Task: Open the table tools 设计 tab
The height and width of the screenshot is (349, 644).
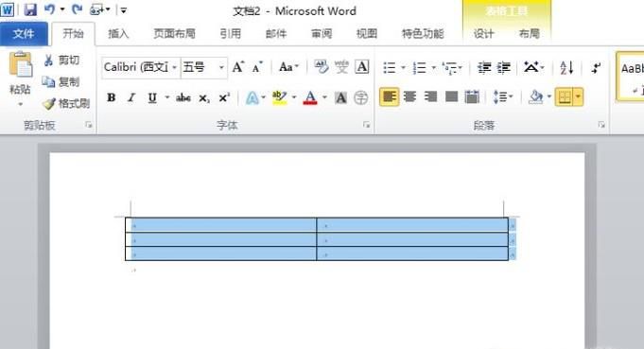Action: tap(483, 34)
